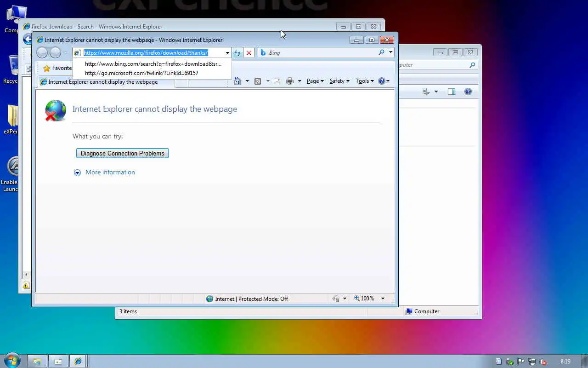588x368 pixels.
Task: Open Windows Explorer from the taskbar
Action: (x=38, y=361)
